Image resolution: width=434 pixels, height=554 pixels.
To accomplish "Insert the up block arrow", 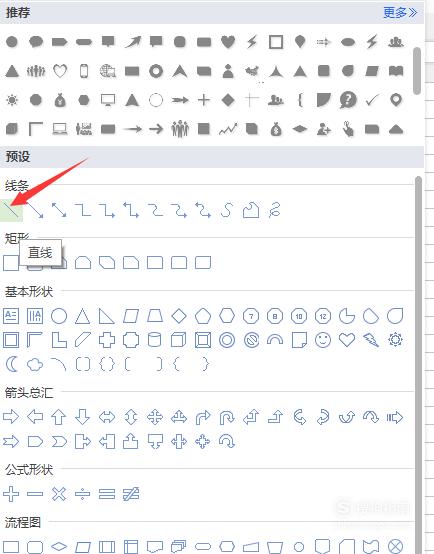I will coord(59,417).
